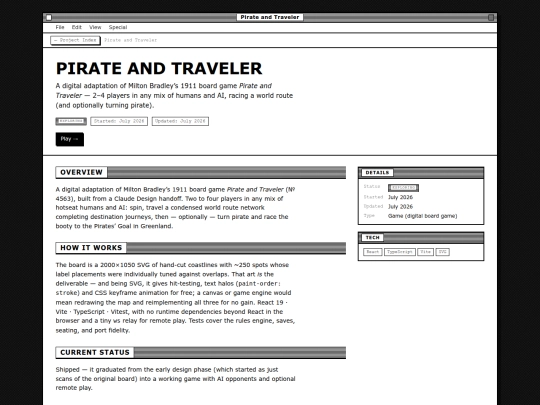540x405 pixels.
Task: Click the window close box in title bar
Action: 49,17
